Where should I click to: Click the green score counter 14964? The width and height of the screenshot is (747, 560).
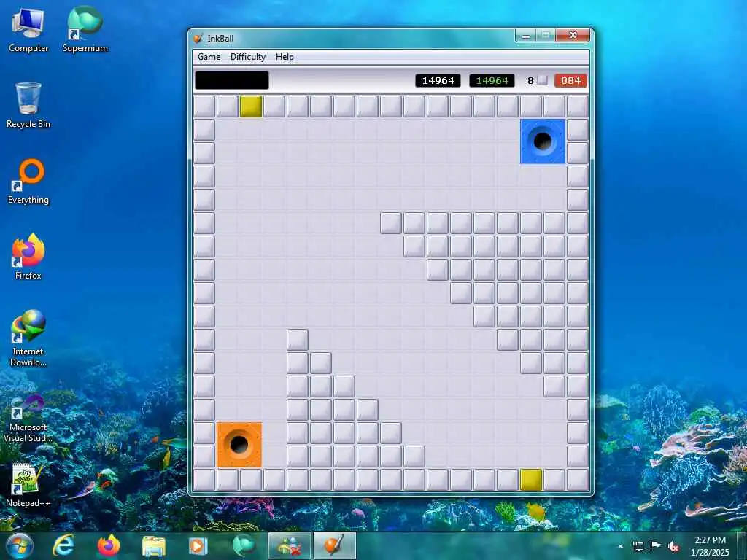click(492, 80)
